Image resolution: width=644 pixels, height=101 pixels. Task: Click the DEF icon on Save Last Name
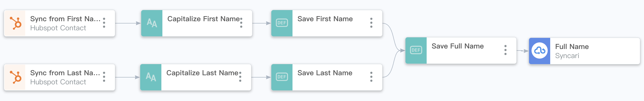282,77
